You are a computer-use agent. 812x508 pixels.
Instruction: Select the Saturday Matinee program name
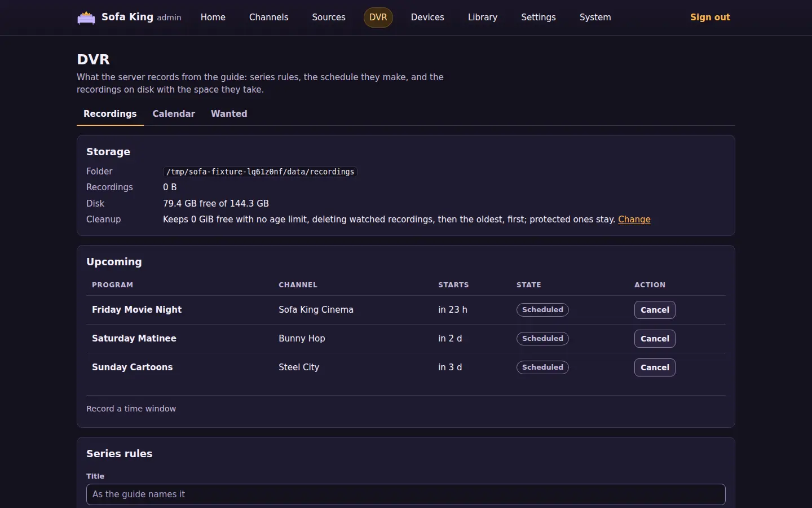click(x=134, y=339)
